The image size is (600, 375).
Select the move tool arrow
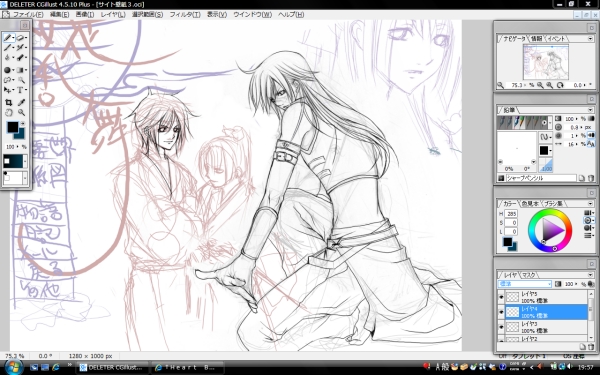point(8,90)
